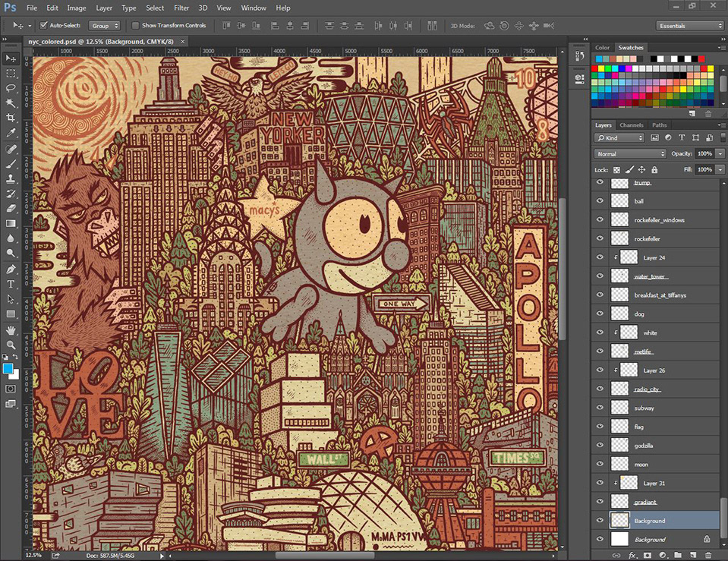
Task: Open the Auto-Select Group dropdown
Action: 105,26
